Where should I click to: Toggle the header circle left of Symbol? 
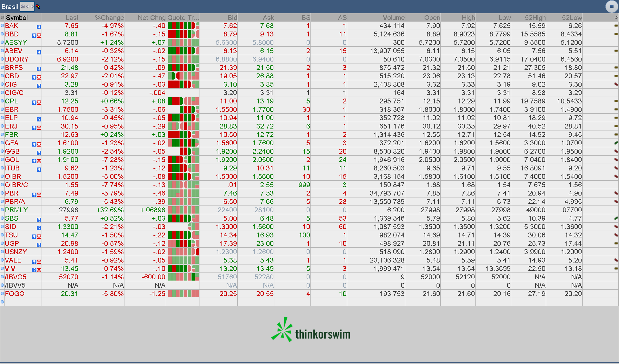pos(2,18)
